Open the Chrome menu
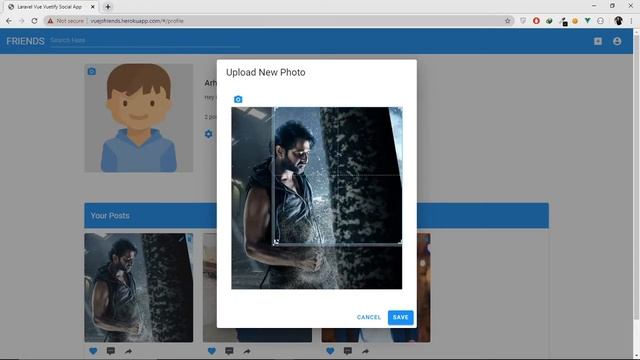 pos(631,21)
